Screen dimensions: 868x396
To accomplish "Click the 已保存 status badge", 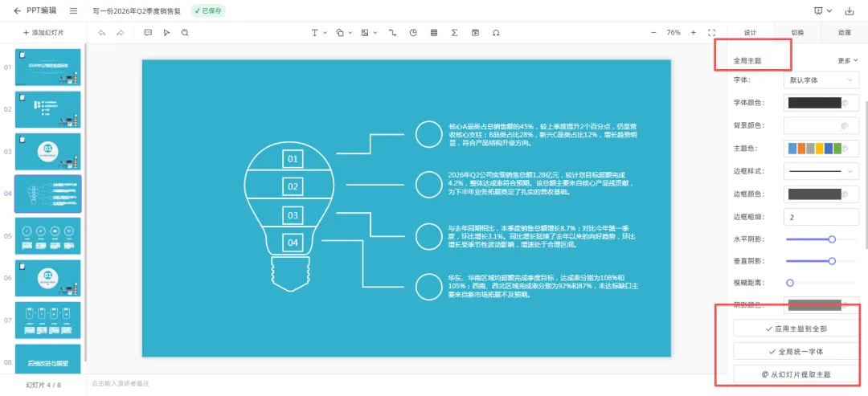I will tap(208, 10).
